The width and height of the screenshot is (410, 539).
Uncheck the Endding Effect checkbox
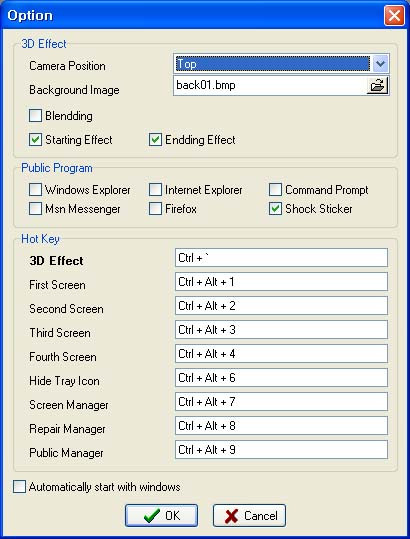155,140
